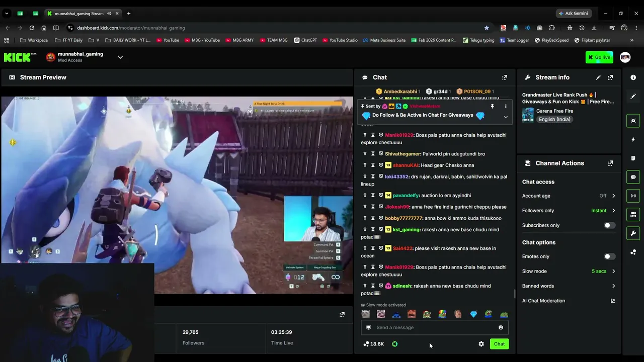Click the browser address bar URL
This screenshot has width=644, height=362.
(131, 28)
